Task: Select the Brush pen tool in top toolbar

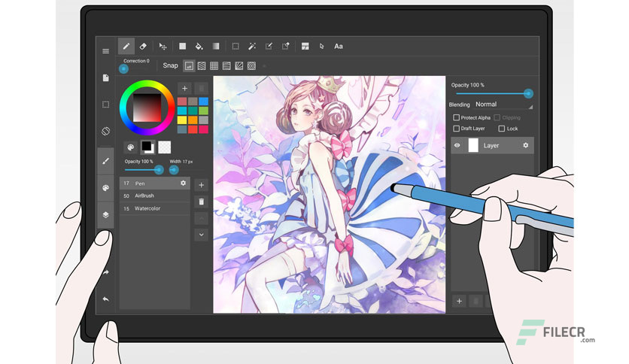Action: point(126,46)
